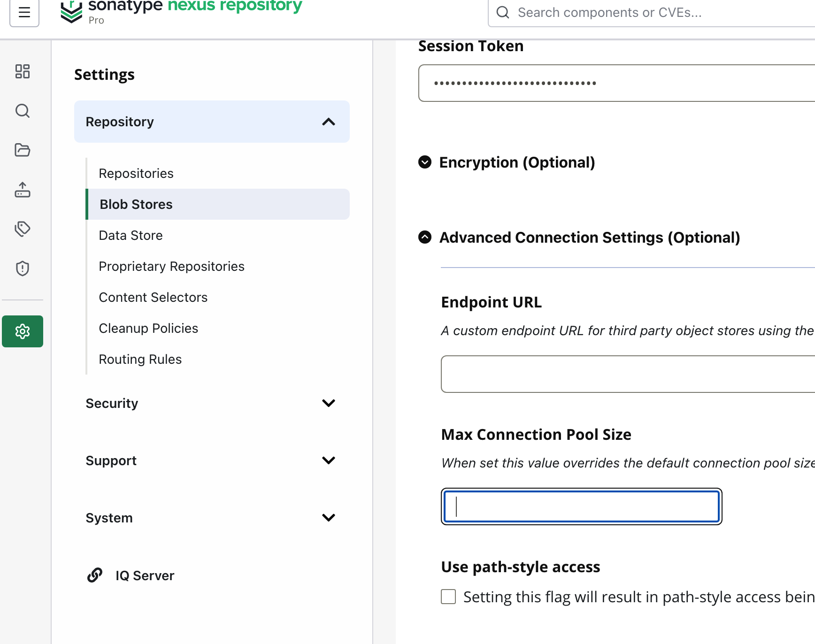Open the browse folder icon in sidebar
815x644 pixels.
click(x=23, y=150)
